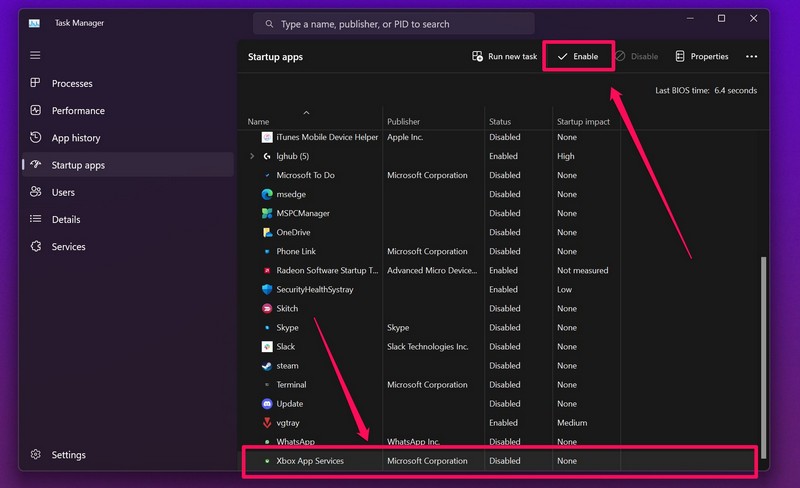Sort by Name column header
Viewport: 800px width, 488px height.
[x=258, y=122]
